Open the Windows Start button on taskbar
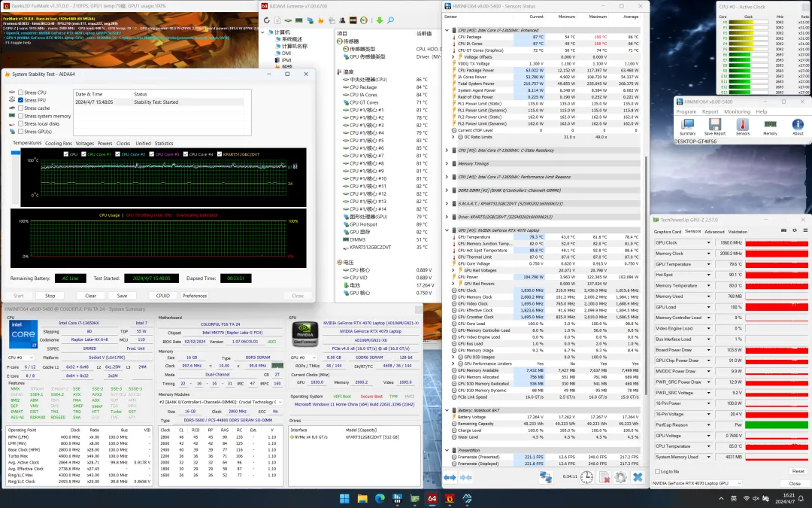Viewport: 812px width, 508px height. 345,498
